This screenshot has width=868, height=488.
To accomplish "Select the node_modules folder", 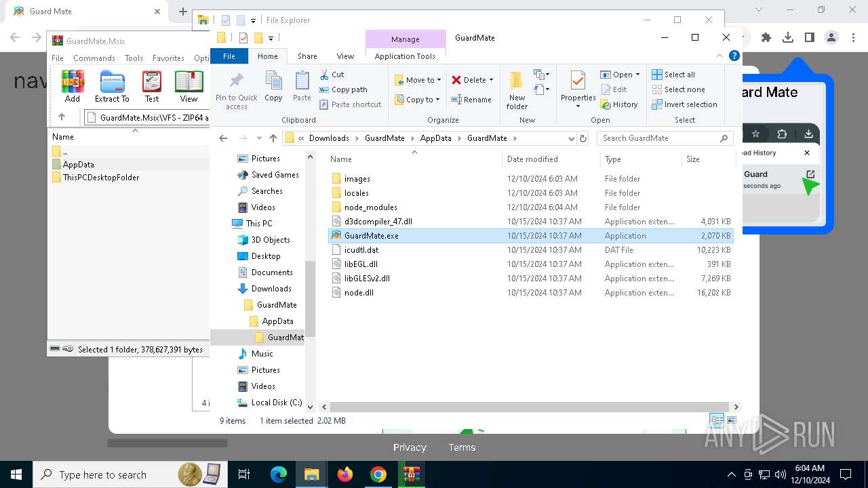I will [x=530, y=207].
